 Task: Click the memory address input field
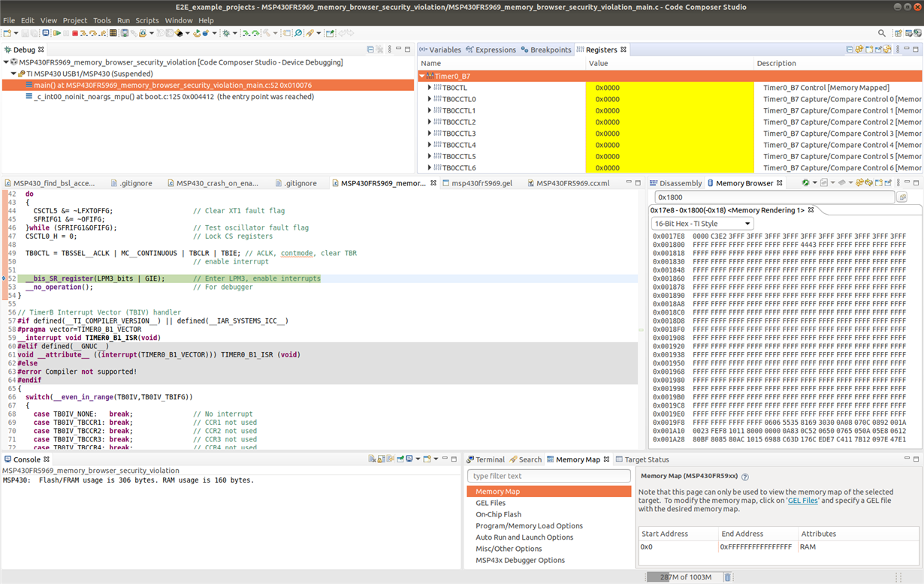[774, 197]
